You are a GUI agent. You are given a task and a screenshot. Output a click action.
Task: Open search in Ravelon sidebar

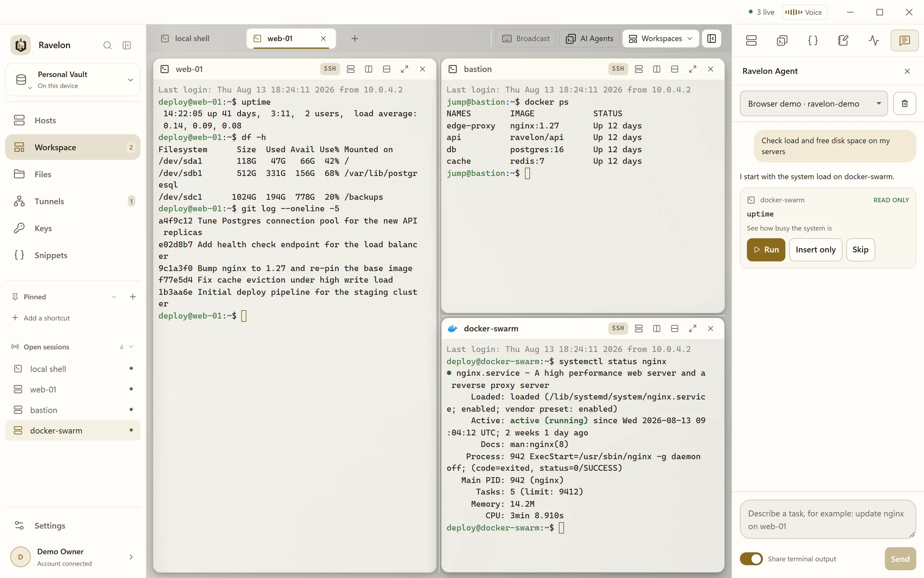click(x=107, y=45)
